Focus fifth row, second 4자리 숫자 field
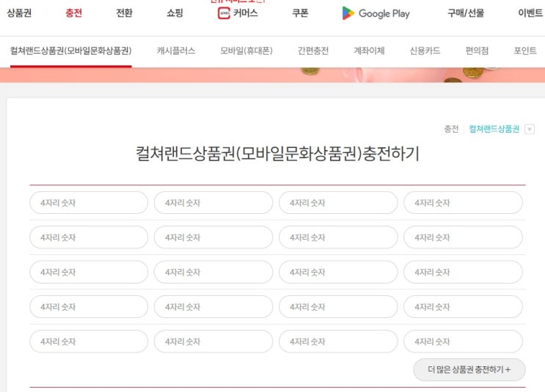The height and width of the screenshot is (392, 545). pos(213,341)
